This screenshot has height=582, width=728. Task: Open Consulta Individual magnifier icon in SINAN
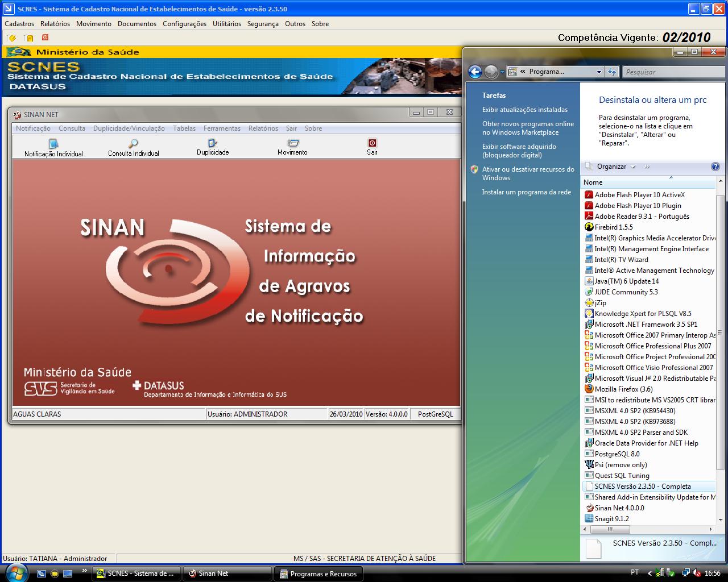tap(133, 144)
